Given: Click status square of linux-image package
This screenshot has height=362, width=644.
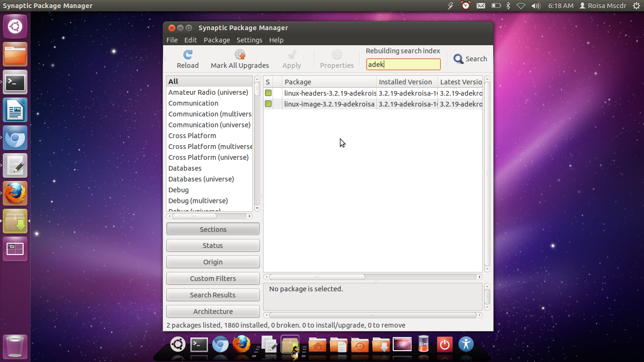Looking at the screenshot, I should coord(268,104).
